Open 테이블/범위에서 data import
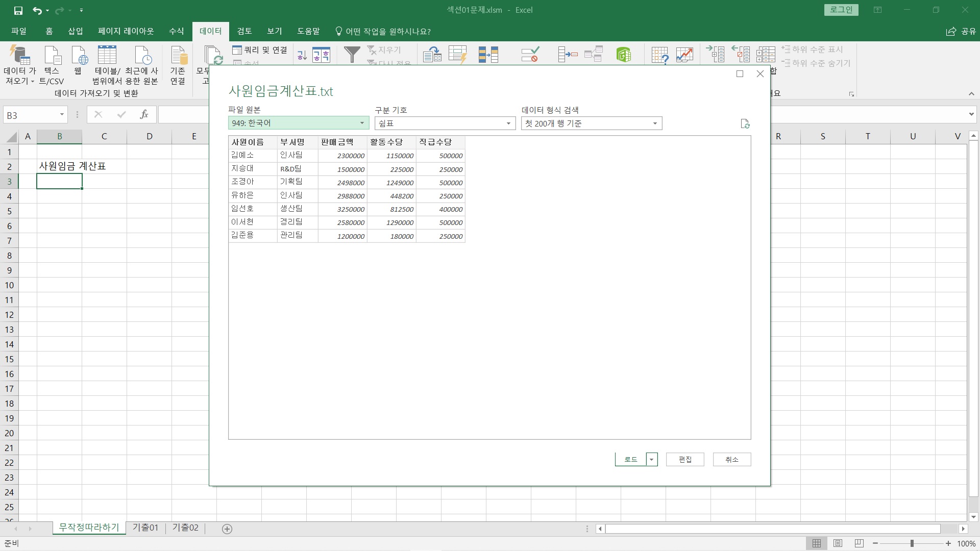Screen dimensions: 980x551 107,55
